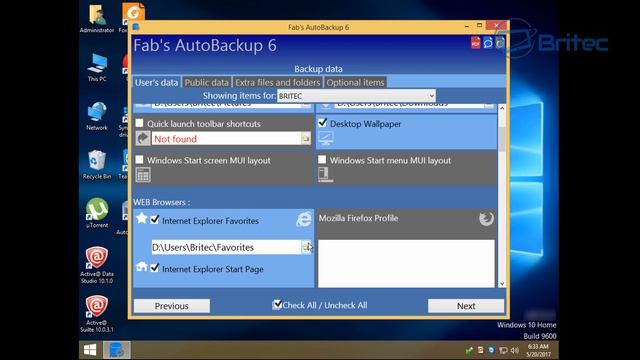Open Extra files and folders tab

278,82
